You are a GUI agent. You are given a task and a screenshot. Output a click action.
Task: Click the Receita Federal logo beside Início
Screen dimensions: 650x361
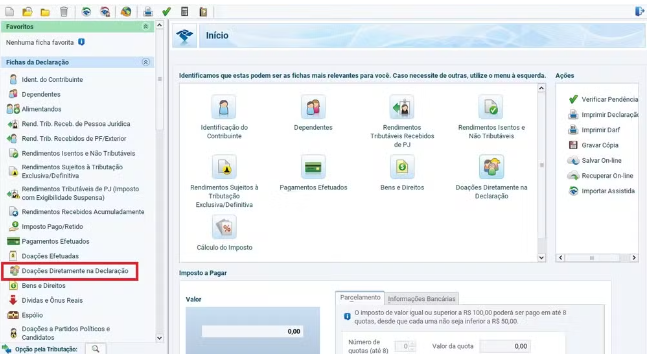[184, 36]
